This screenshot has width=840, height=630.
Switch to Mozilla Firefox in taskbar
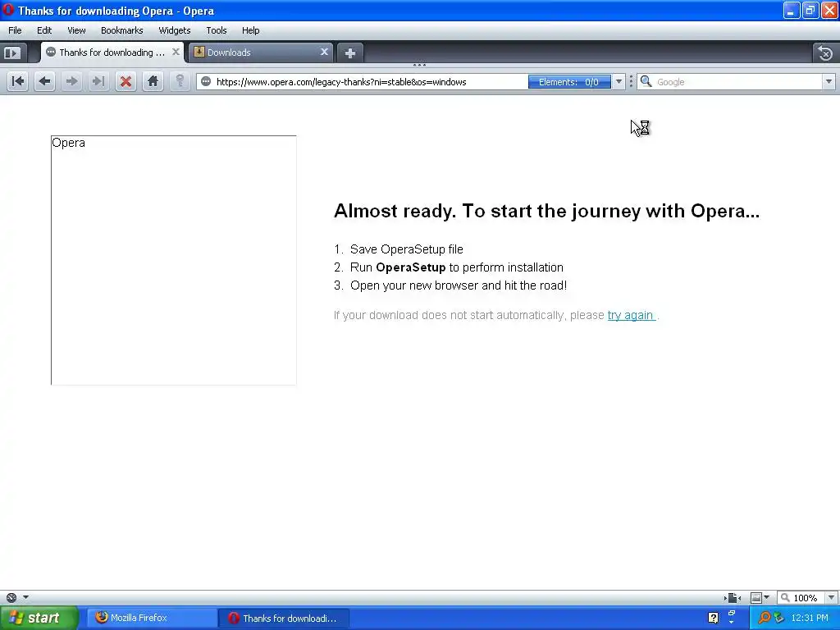(x=151, y=618)
